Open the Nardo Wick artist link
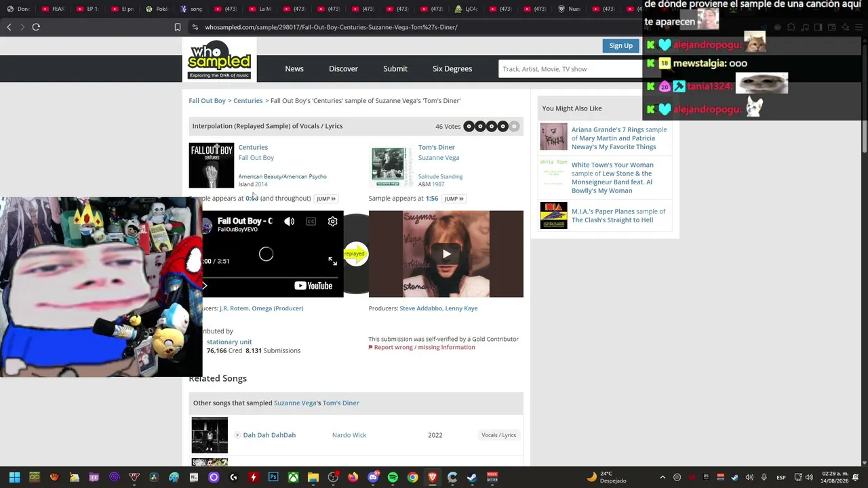The image size is (868, 488). (x=349, y=435)
